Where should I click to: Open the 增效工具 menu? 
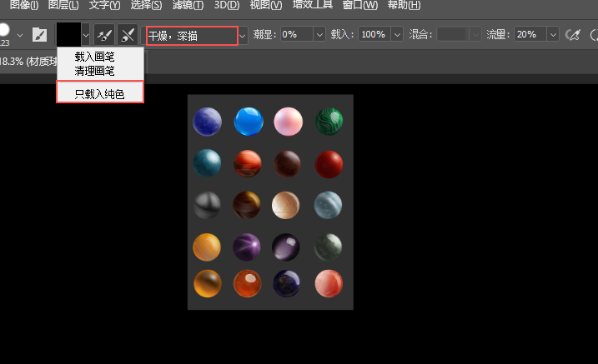point(313,5)
